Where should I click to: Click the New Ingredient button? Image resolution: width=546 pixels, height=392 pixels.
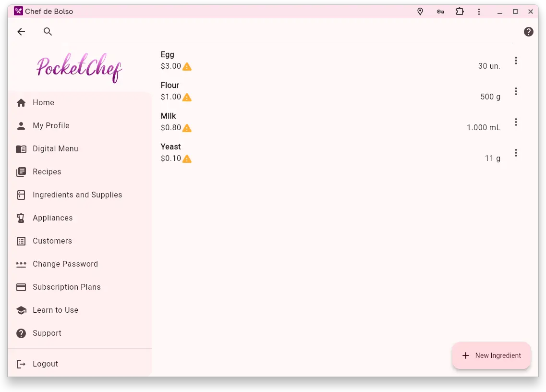pos(491,355)
